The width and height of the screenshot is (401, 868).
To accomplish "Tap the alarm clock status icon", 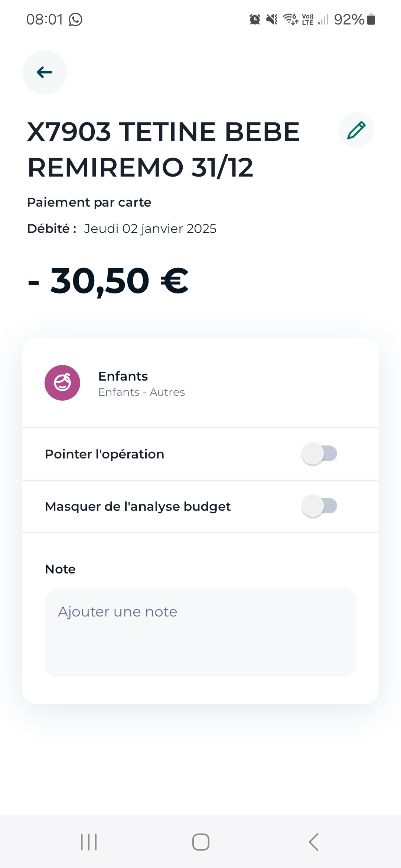I will click(x=255, y=19).
